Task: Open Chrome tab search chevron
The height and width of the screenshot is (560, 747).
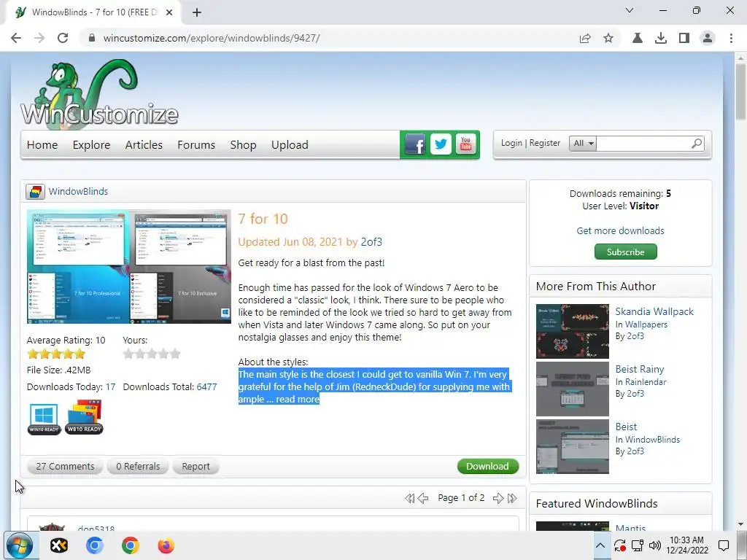Action: coord(630,10)
